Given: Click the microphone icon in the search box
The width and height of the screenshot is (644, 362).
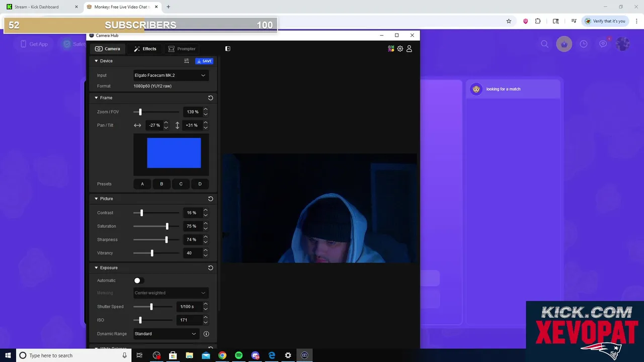Looking at the screenshot, I should 124,355.
